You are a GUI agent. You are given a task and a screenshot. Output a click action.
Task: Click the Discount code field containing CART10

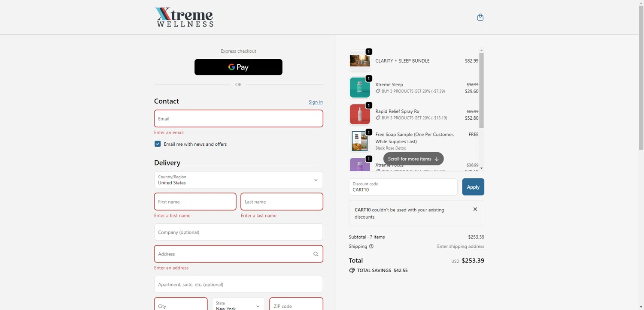coord(403,187)
